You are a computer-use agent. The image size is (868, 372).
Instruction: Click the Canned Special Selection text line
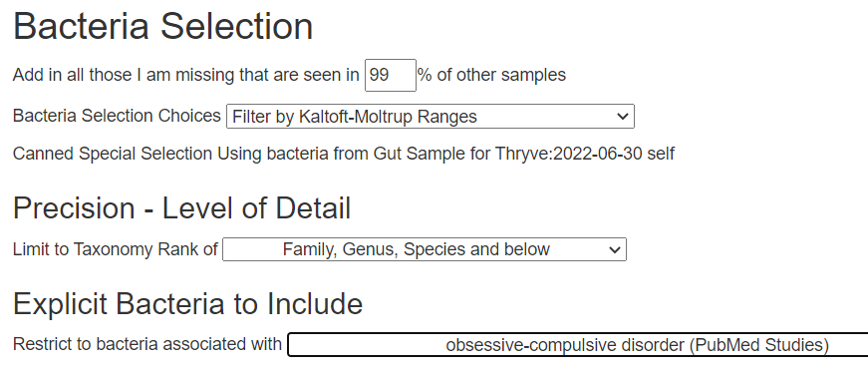343,154
